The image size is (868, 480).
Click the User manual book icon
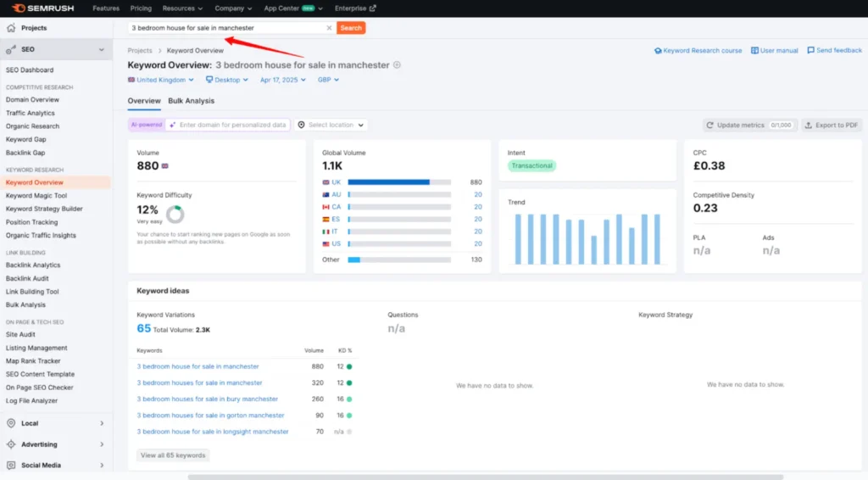click(x=754, y=50)
